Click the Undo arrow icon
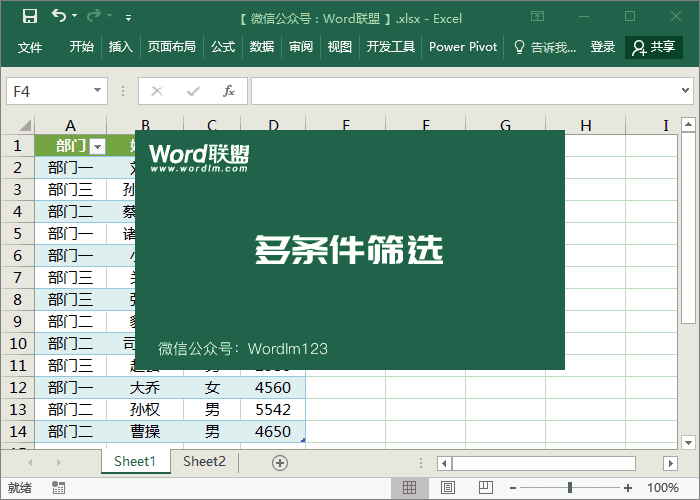700x500 pixels. click(59, 16)
